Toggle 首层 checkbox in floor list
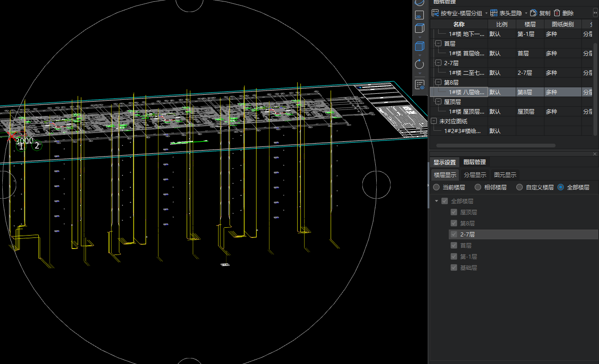599x364 pixels. pyautogui.click(x=454, y=245)
